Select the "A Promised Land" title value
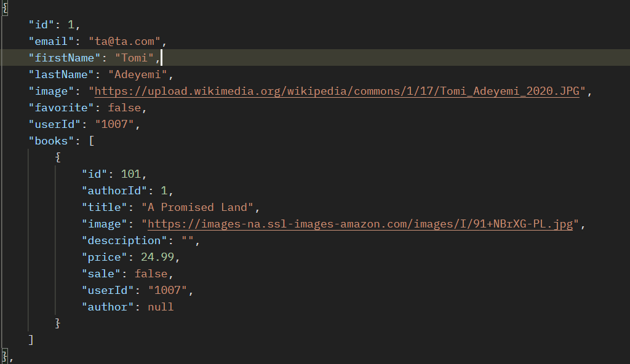 (197, 207)
